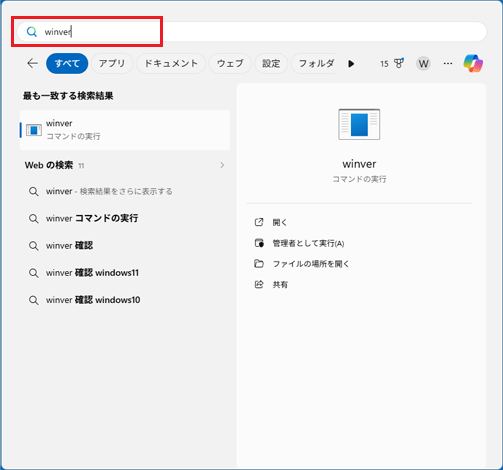Click 開く to open winver
This screenshot has height=470, width=503.
point(280,222)
